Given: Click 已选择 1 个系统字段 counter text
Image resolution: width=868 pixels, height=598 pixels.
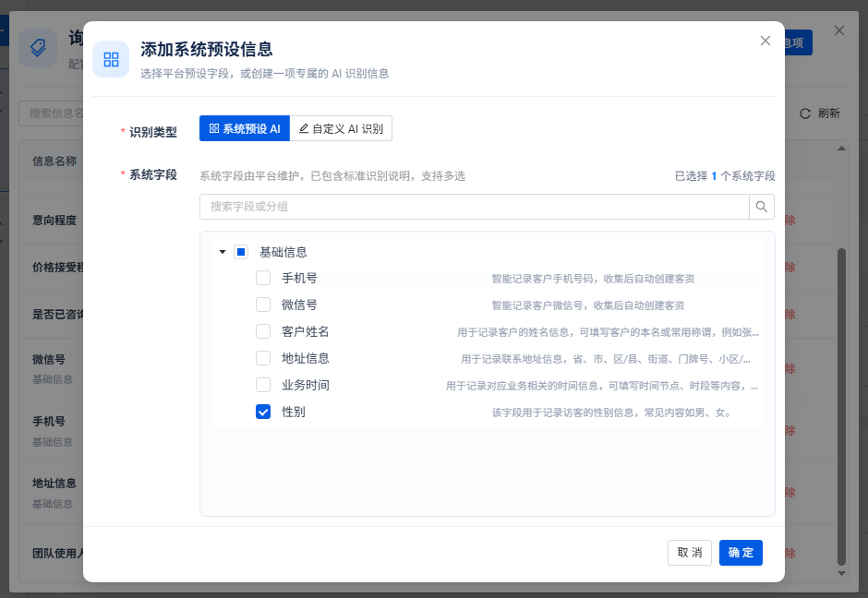Looking at the screenshot, I should pos(725,176).
